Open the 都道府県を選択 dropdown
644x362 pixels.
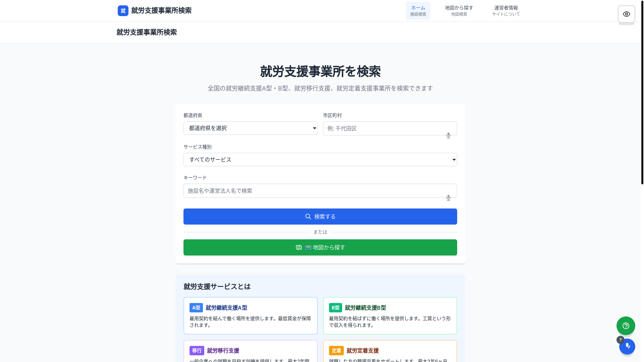(251, 128)
